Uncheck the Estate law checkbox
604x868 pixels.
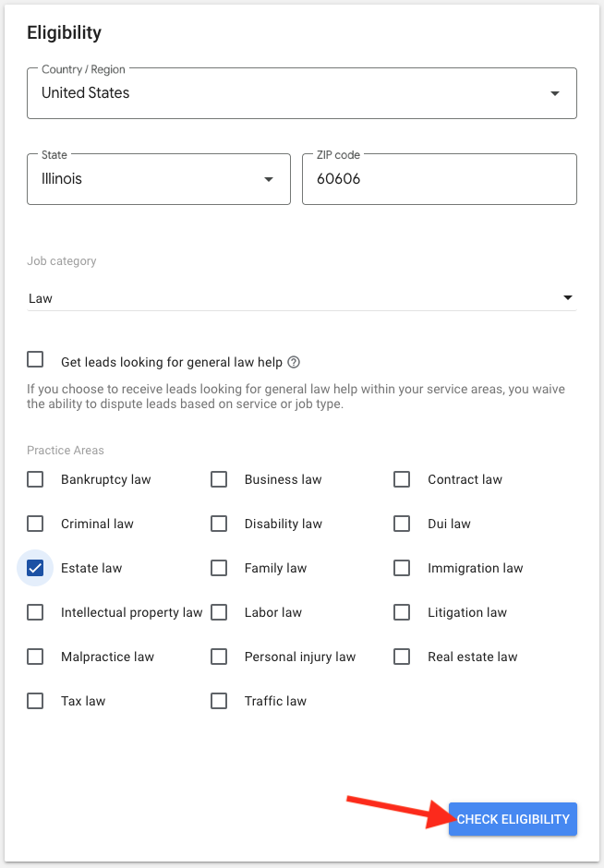coord(35,568)
